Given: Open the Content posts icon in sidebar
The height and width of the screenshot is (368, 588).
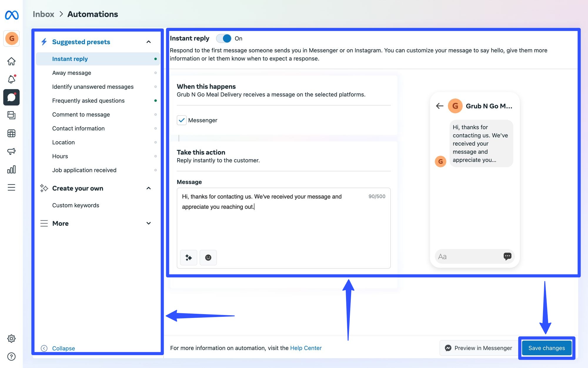Looking at the screenshot, I should [x=11, y=115].
